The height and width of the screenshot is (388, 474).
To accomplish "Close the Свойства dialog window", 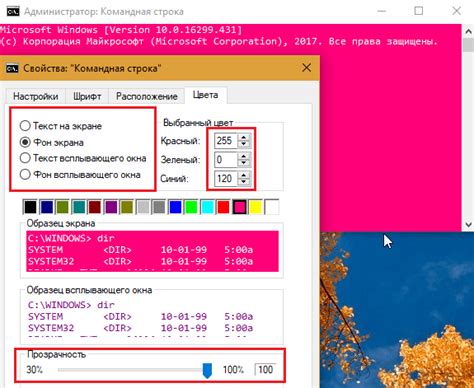I will coord(306,68).
